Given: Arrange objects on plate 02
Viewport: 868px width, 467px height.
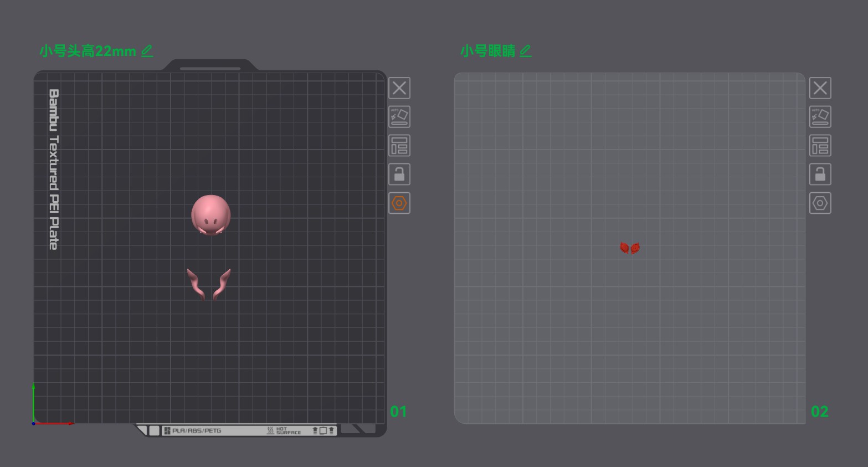Looking at the screenshot, I should [x=820, y=146].
